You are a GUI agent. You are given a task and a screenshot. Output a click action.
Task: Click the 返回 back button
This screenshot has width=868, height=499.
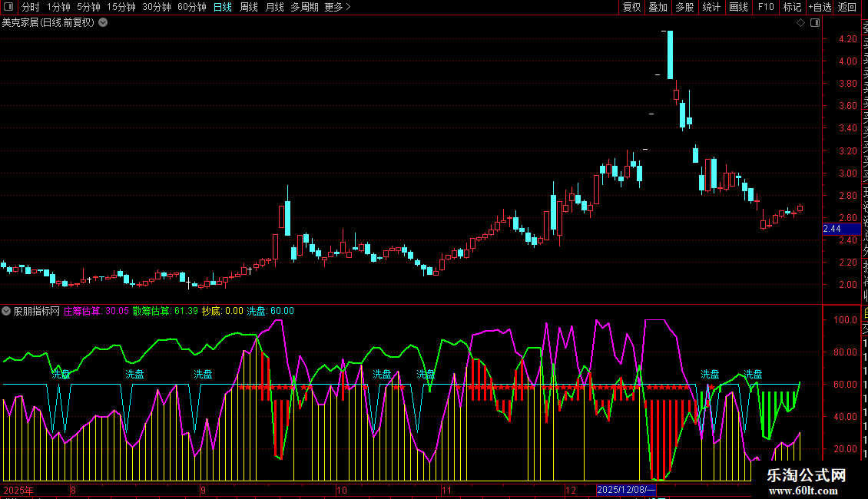click(x=847, y=7)
